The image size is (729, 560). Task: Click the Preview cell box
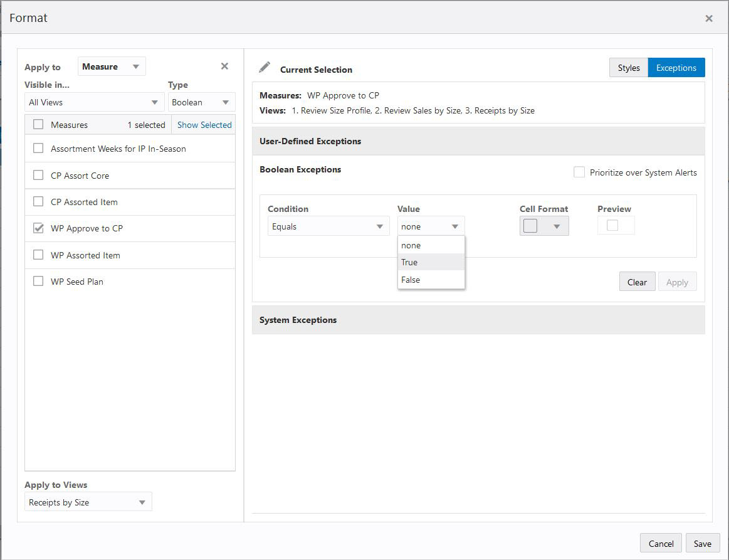[x=616, y=226]
